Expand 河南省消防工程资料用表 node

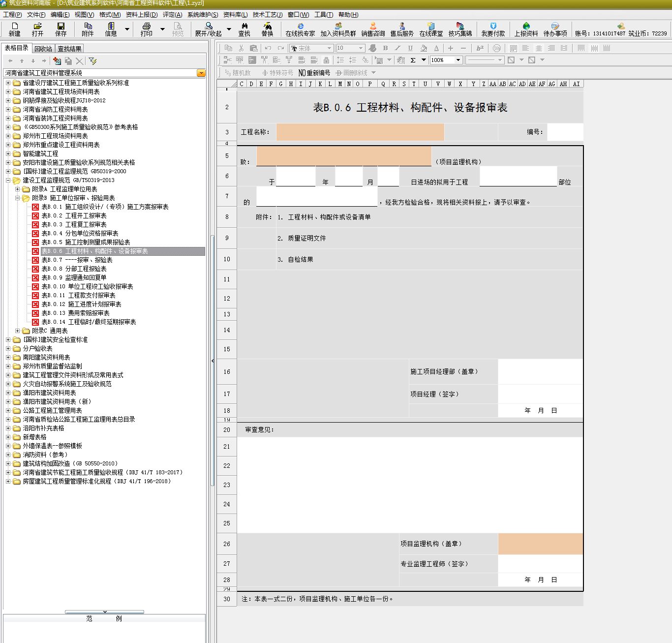point(8,109)
